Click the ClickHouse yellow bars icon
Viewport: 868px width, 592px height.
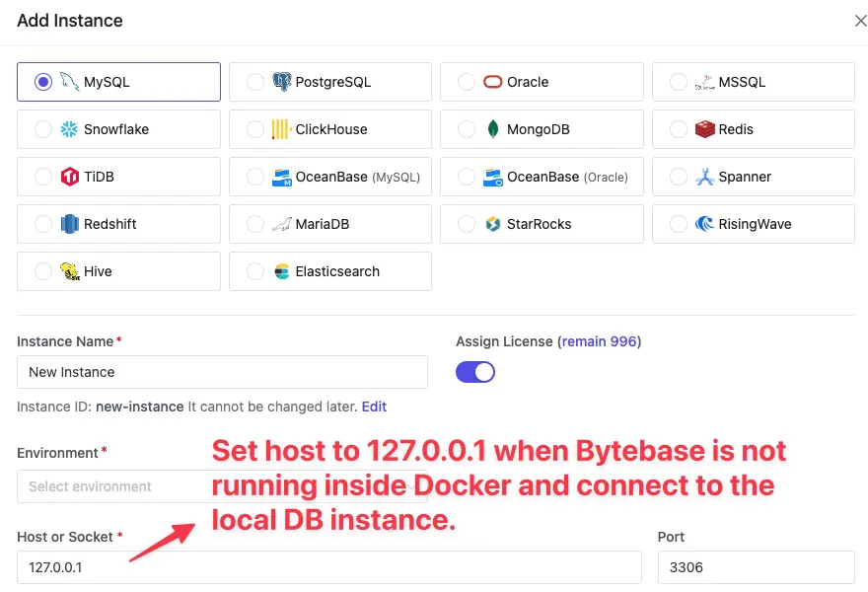[x=281, y=129]
